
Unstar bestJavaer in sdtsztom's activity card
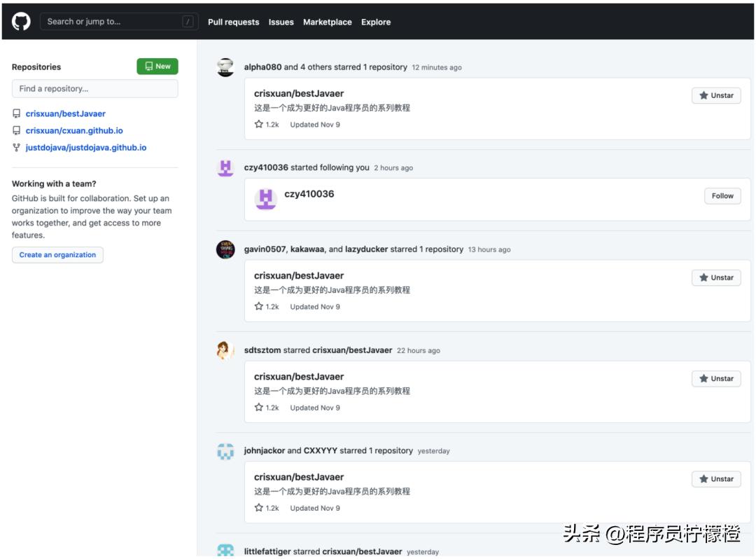pyautogui.click(x=716, y=378)
